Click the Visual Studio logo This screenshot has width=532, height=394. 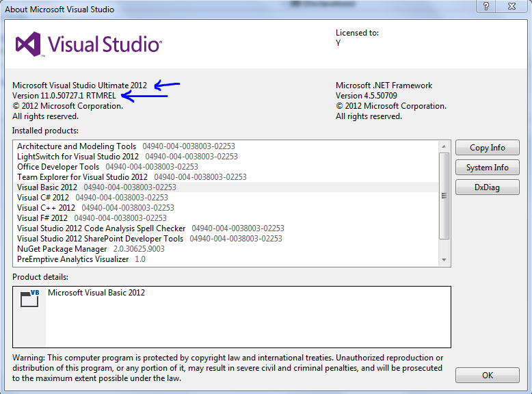89,44
